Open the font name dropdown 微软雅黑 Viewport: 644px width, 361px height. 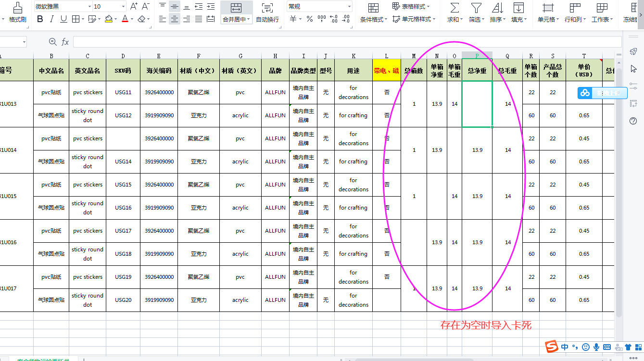[89, 7]
